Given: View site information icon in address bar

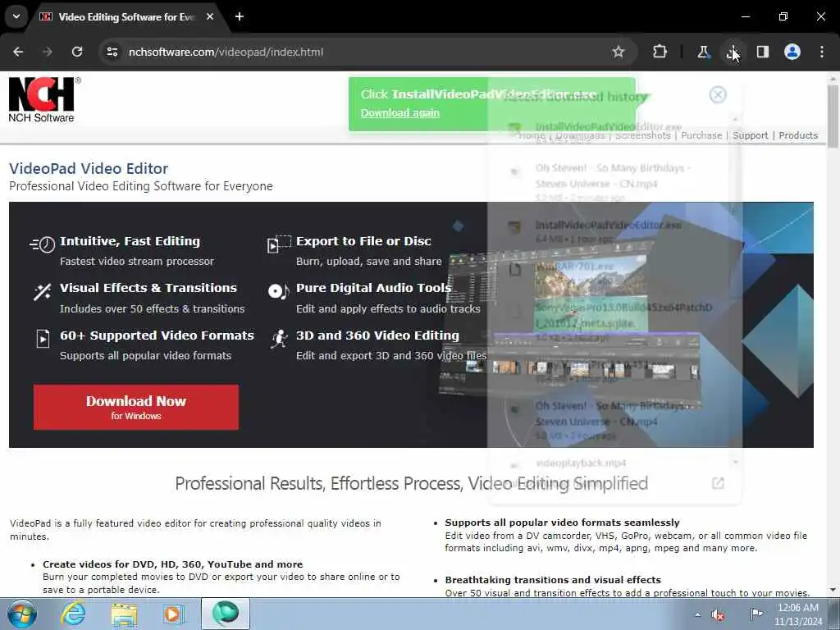Looking at the screenshot, I should [x=112, y=52].
